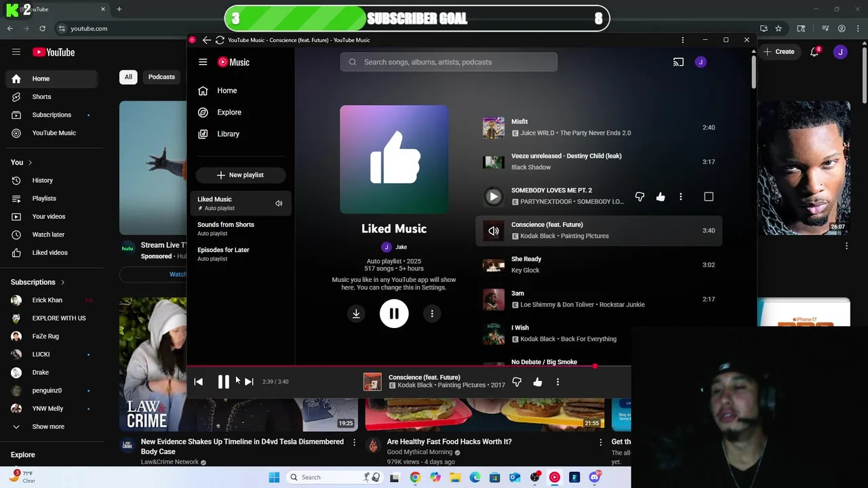Open Subscriptions in YouTube sidebar
This screenshot has width=868, height=488.
click(52, 115)
